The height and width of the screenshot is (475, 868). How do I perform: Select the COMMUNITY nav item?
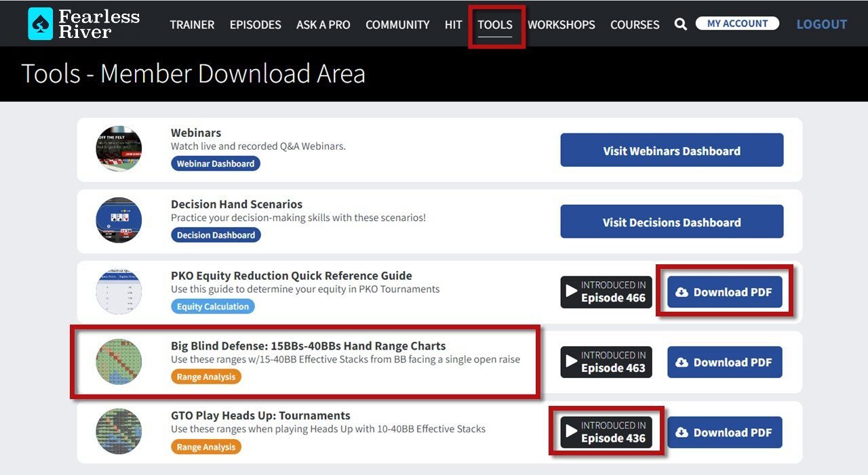pos(397,24)
